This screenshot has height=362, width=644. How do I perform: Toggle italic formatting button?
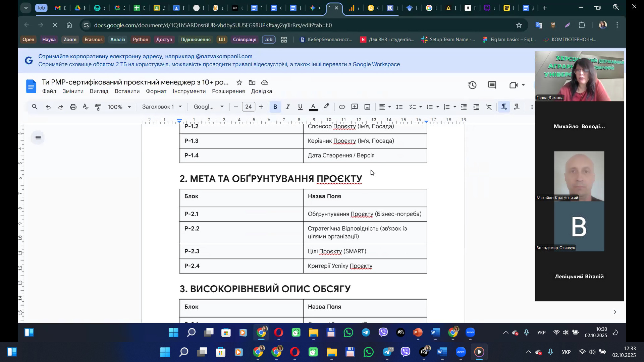pyautogui.click(x=287, y=107)
